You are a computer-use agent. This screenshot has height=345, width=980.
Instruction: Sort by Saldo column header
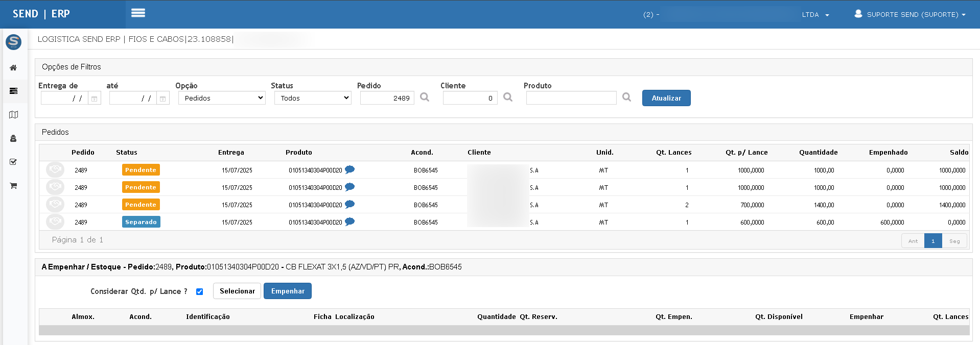point(959,152)
